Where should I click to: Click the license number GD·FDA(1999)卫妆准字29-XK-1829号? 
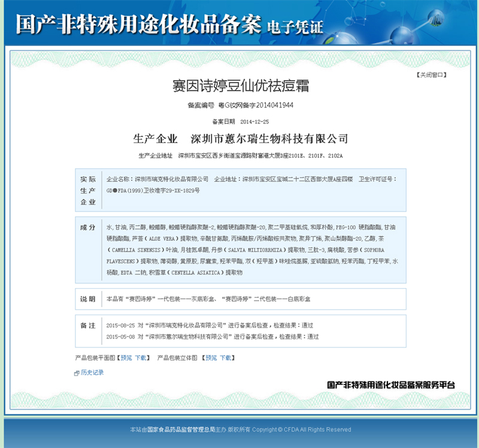tap(153, 190)
